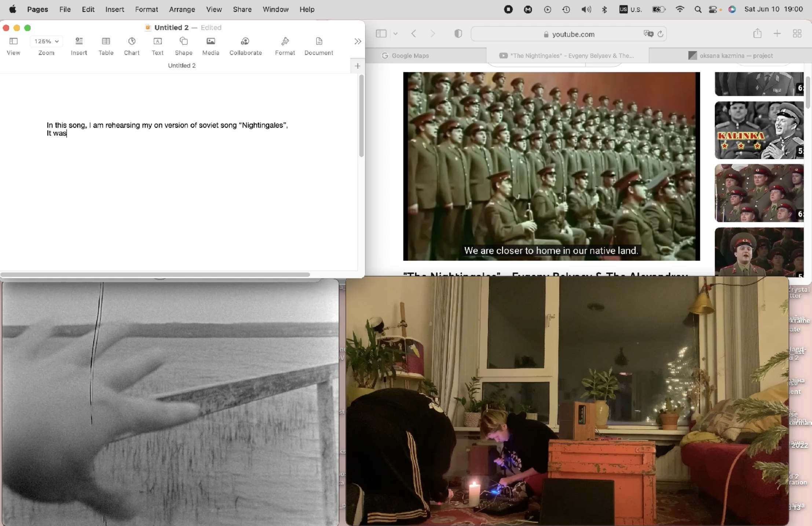The width and height of the screenshot is (812, 526).
Task: Toggle the Format inspector panel
Action: point(285,41)
